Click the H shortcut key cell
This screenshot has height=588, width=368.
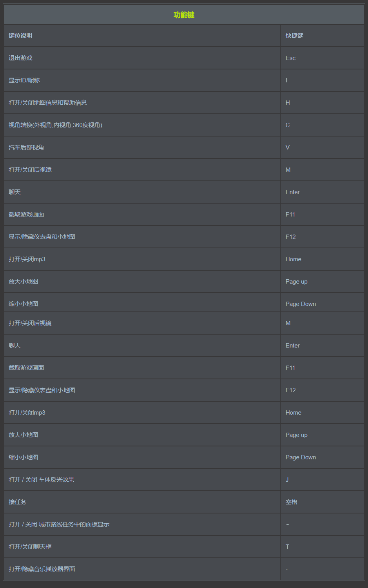(288, 103)
